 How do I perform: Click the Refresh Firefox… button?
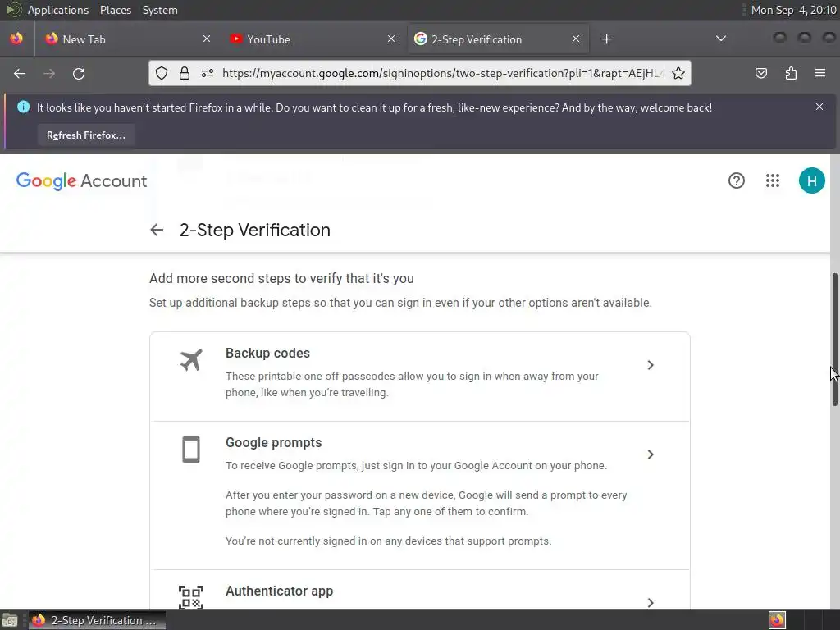[x=85, y=135]
